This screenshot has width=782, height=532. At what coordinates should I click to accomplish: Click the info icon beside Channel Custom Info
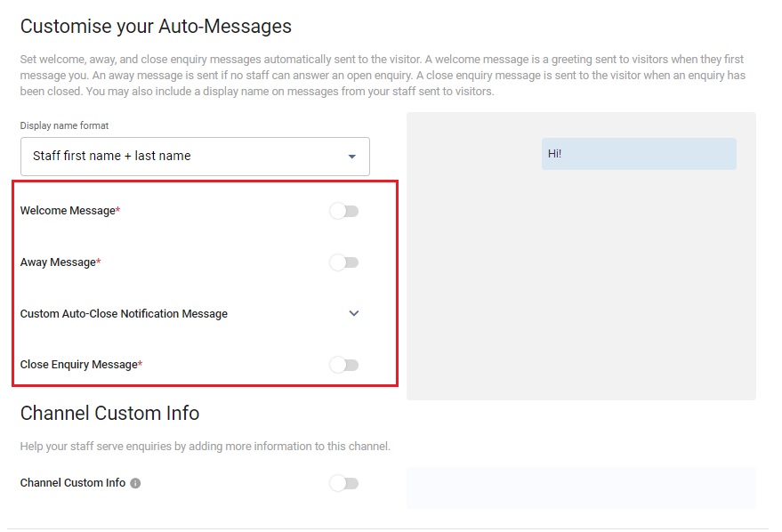[x=135, y=483]
